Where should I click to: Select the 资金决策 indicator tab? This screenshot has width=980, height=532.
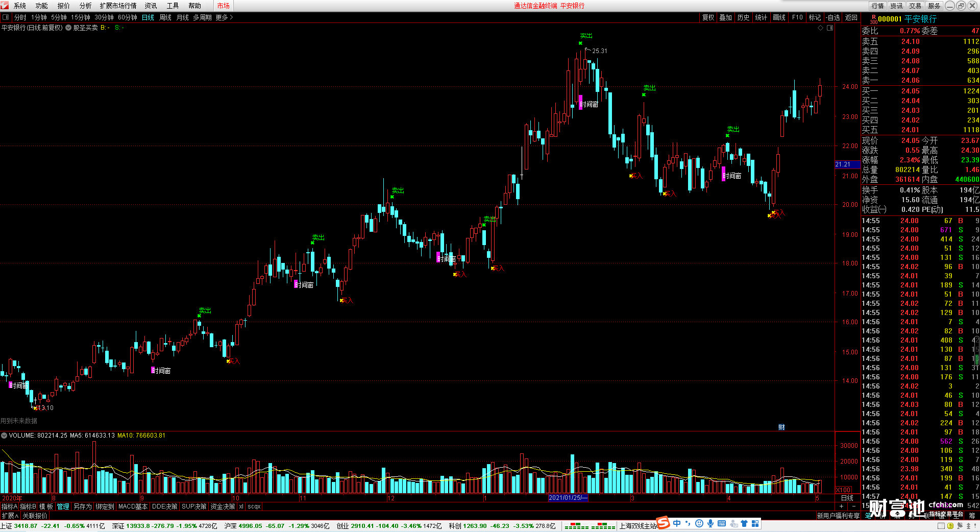223,506
